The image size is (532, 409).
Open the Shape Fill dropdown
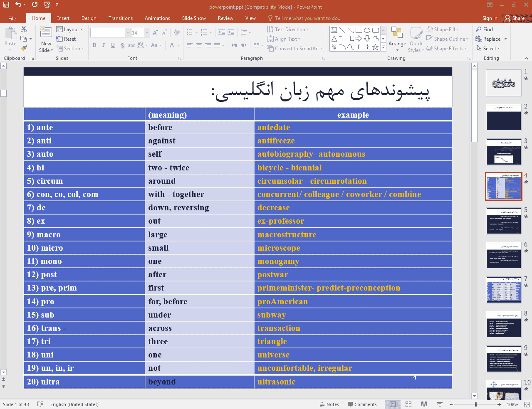(443, 30)
